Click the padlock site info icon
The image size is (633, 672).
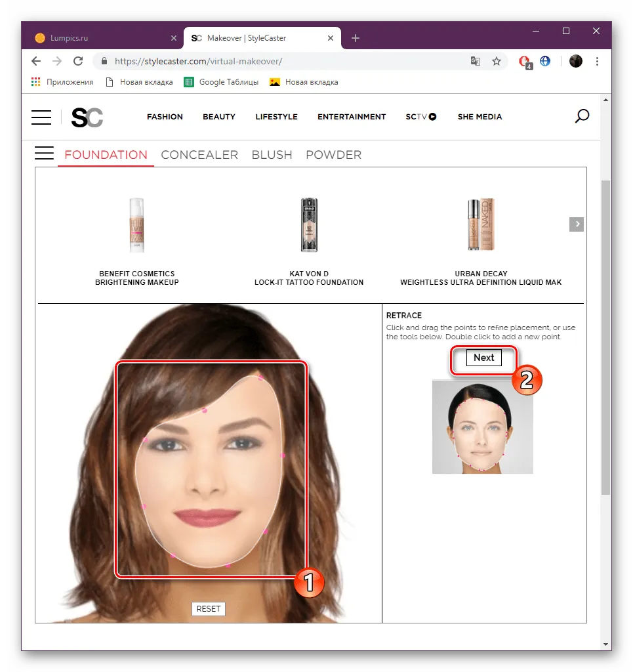pos(104,61)
